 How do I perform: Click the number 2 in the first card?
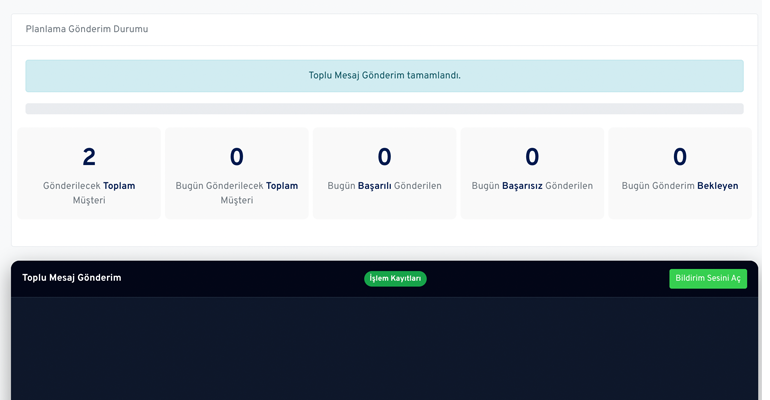[x=89, y=157]
